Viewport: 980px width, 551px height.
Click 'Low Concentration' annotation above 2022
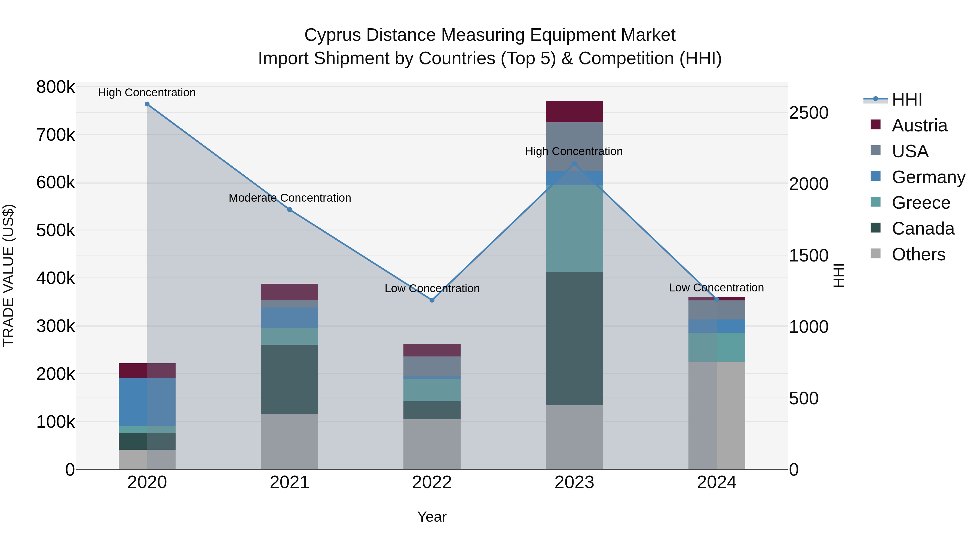click(x=432, y=288)
